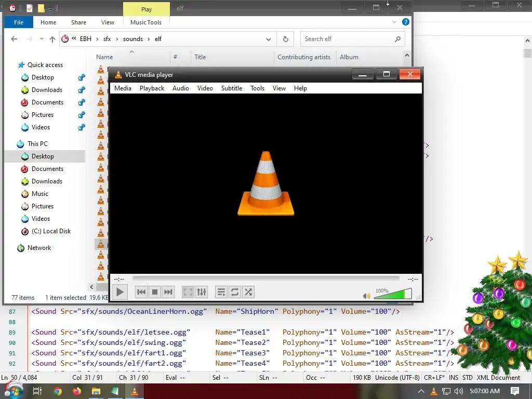Open Quick access in navigation pane
Screen dimensions: 532x399
(45, 65)
